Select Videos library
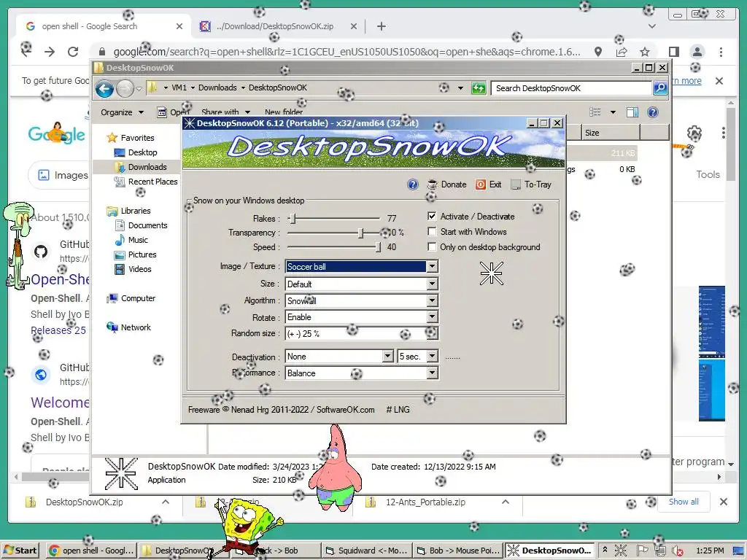The height and width of the screenshot is (560, 747). (139, 269)
